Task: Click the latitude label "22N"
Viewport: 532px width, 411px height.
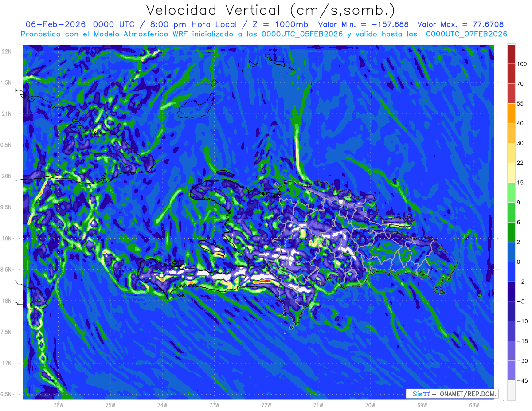Action: (7, 51)
